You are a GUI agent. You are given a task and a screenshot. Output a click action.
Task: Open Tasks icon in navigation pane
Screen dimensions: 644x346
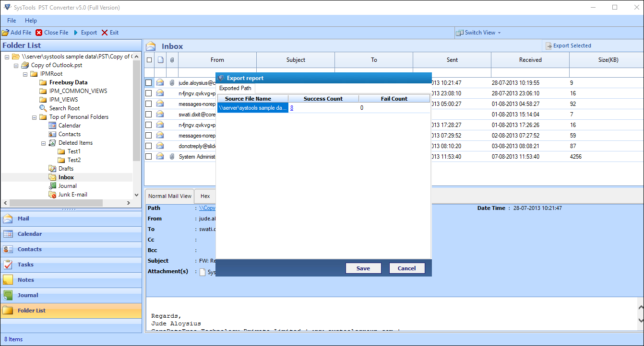pos(8,265)
